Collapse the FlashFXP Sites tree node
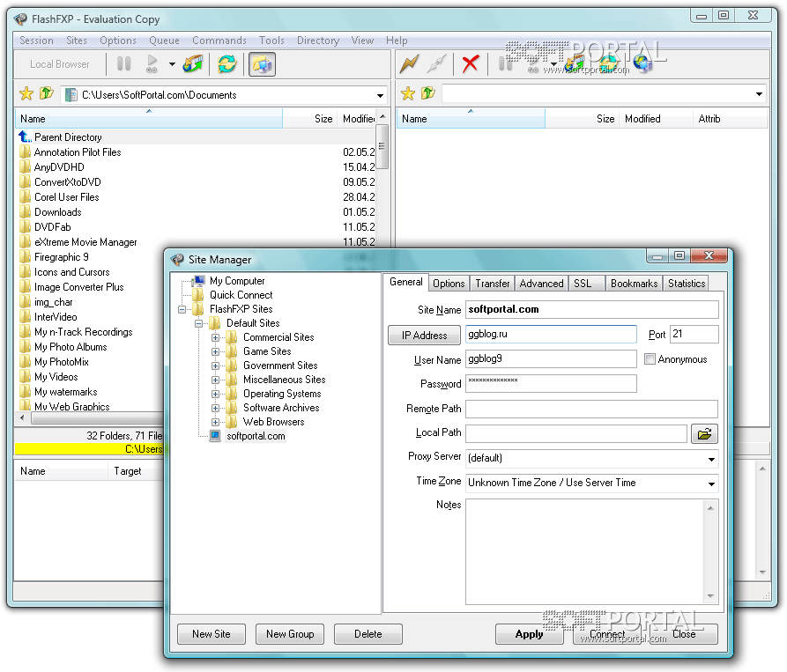 tap(182, 309)
